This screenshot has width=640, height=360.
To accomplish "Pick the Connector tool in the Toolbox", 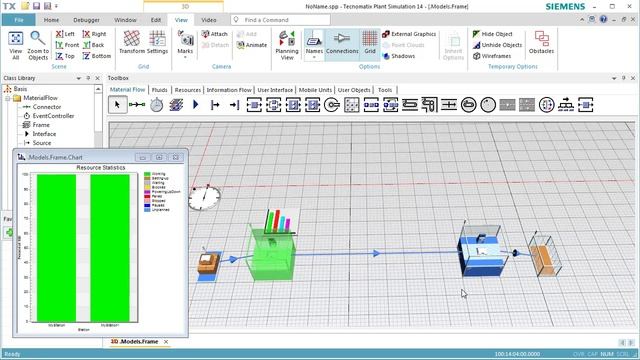I will pos(137,105).
